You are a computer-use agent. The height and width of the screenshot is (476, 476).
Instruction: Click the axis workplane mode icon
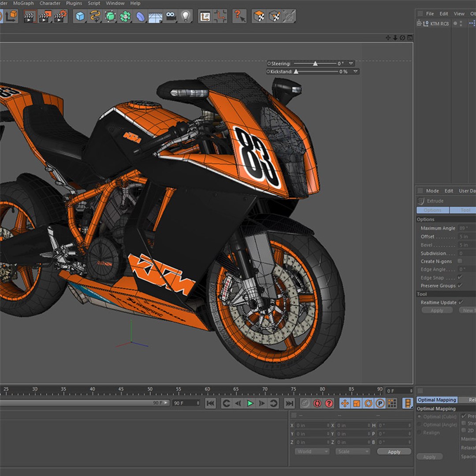205,16
